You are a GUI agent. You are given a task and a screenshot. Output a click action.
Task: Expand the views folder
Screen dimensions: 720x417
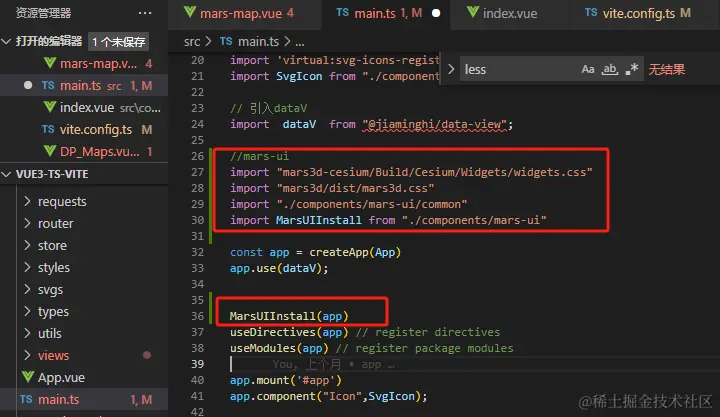click(x=27, y=355)
